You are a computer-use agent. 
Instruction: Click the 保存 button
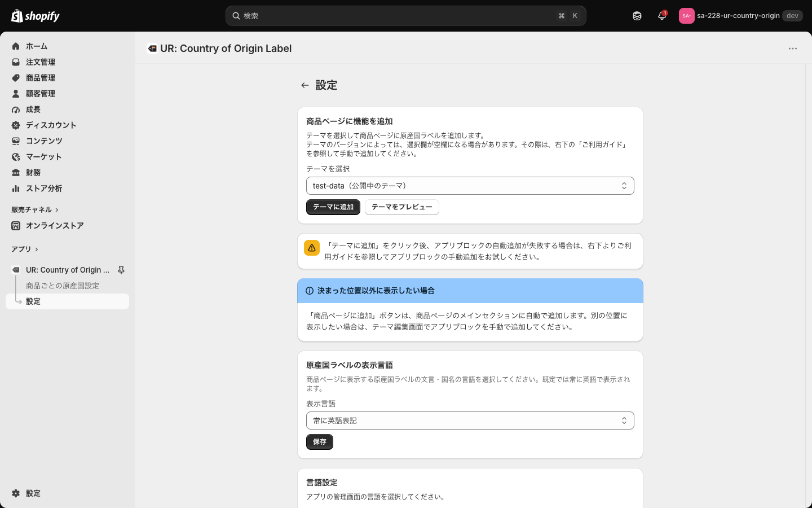pyautogui.click(x=320, y=442)
